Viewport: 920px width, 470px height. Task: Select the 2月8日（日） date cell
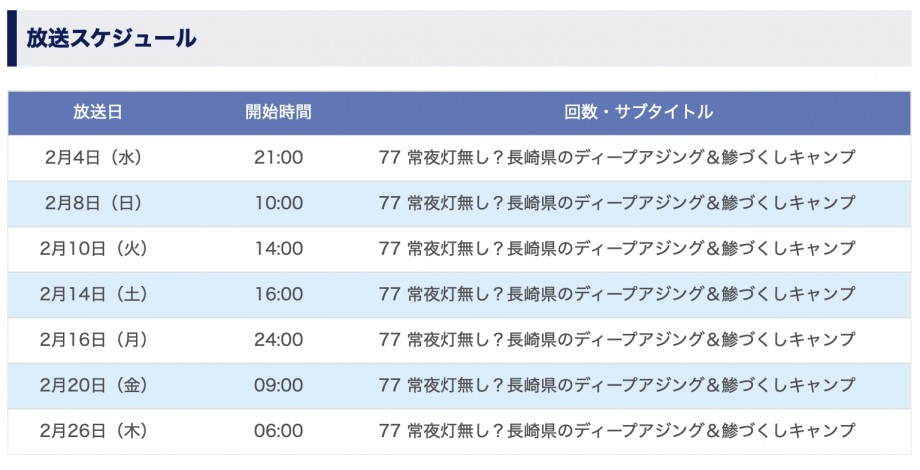(97, 203)
